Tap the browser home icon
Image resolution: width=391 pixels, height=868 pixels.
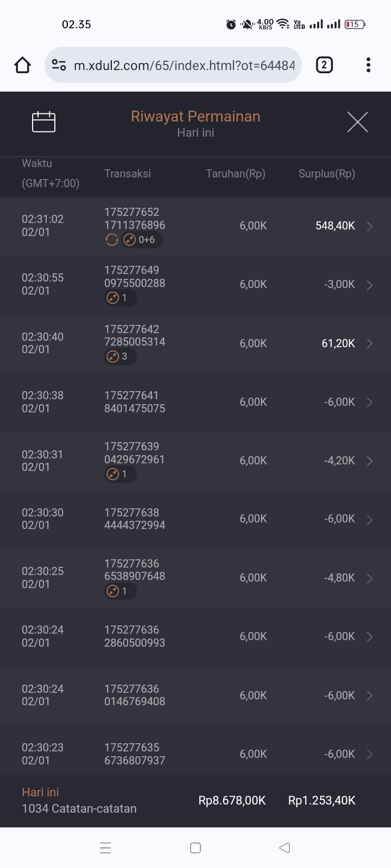pos(22,65)
